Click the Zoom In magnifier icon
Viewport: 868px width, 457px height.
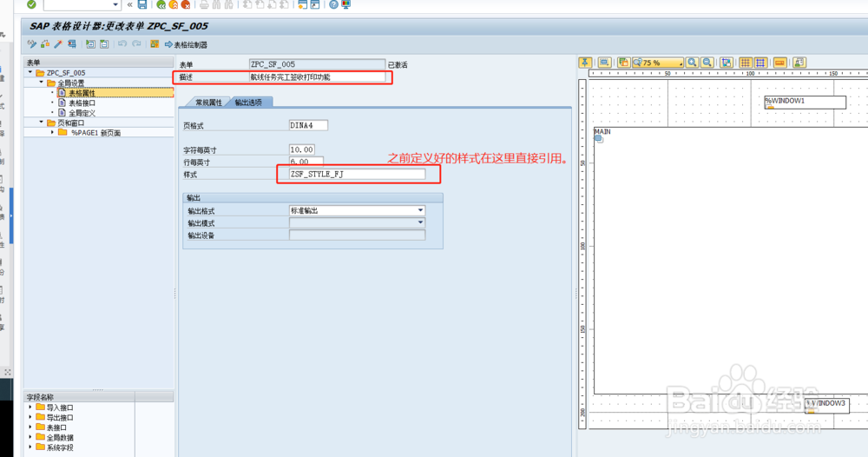click(692, 63)
